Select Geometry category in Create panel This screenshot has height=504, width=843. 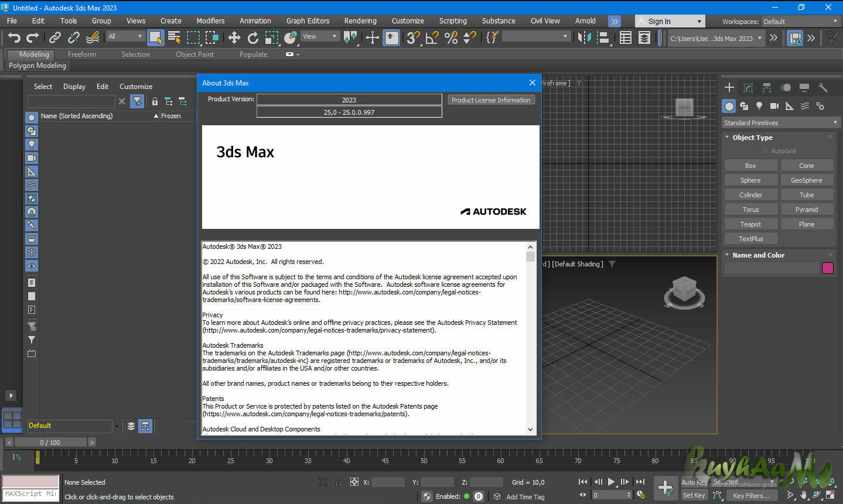(729, 106)
